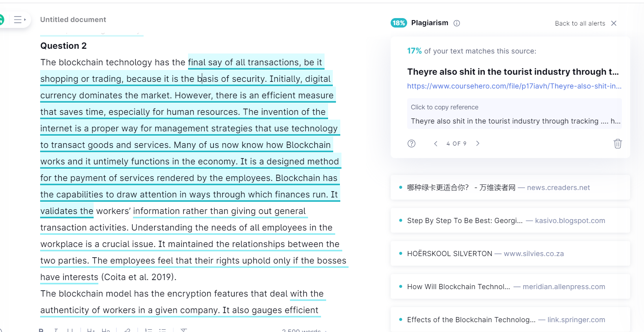Click Back to all alerts
Screen dimensions: 644x332
point(580,23)
